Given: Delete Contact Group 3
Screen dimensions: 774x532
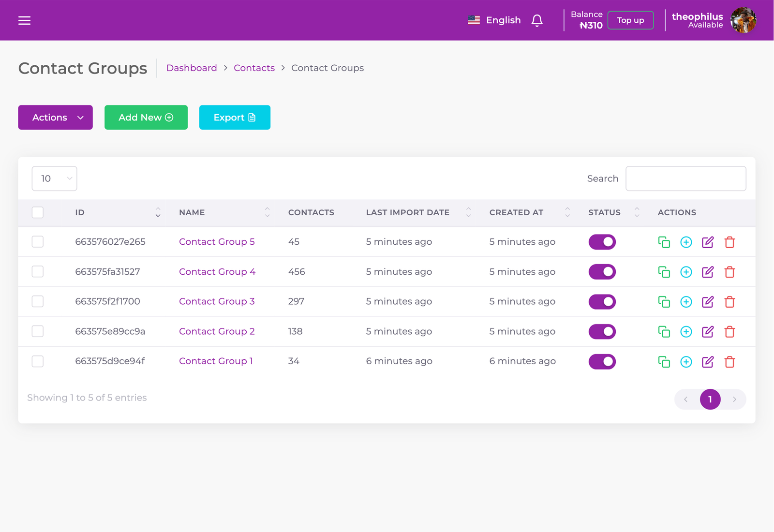Looking at the screenshot, I should click(x=729, y=302).
